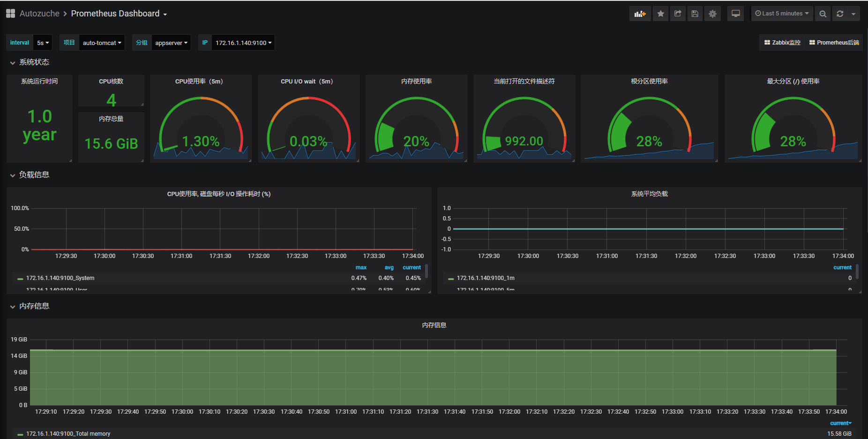Star this dashboard as favorite
Screen dimensions: 868x439
pyautogui.click(x=660, y=14)
